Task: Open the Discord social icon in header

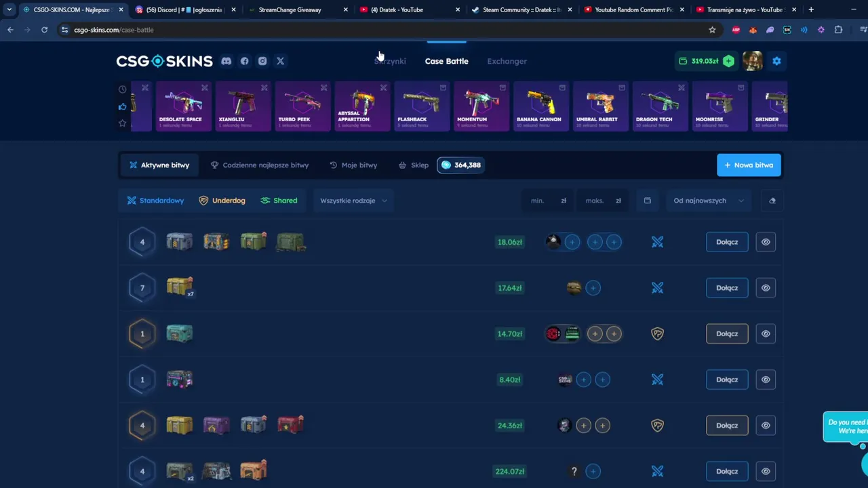Action: point(226,61)
